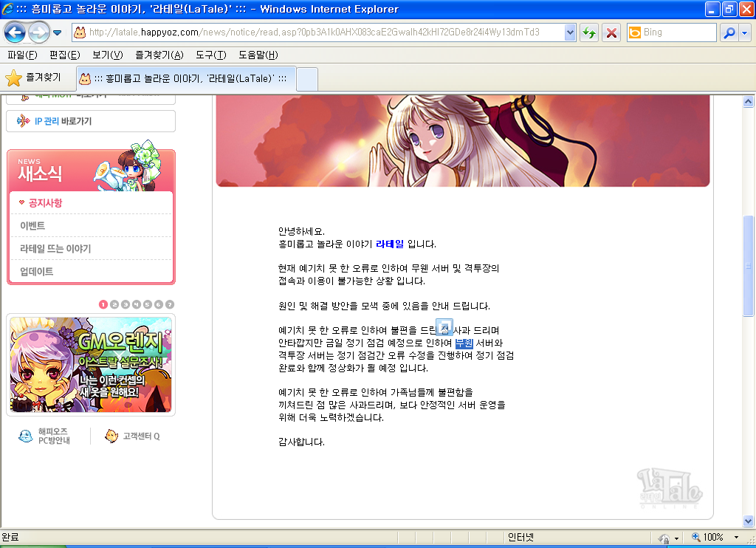Open 해피오즈 PC방안내 link
756x548 pixels.
point(44,436)
